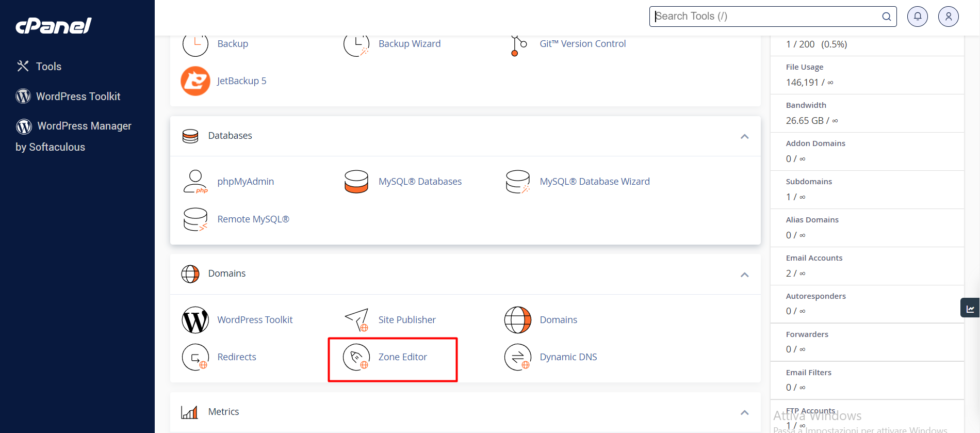Screen dimensions: 980x433
Task: Click the Git Version Control icon
Action: 517,45
